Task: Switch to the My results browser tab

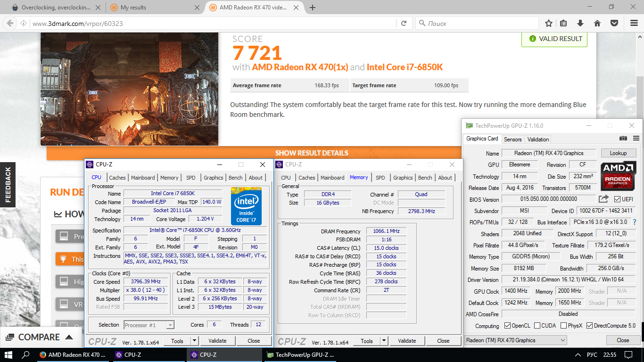Action: tap(154, 8)
